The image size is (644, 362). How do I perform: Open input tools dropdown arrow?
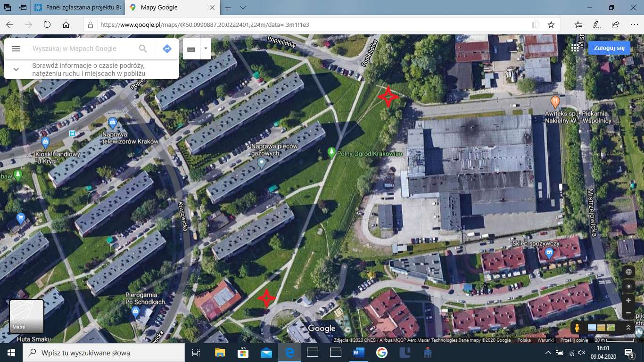[206, 48]
